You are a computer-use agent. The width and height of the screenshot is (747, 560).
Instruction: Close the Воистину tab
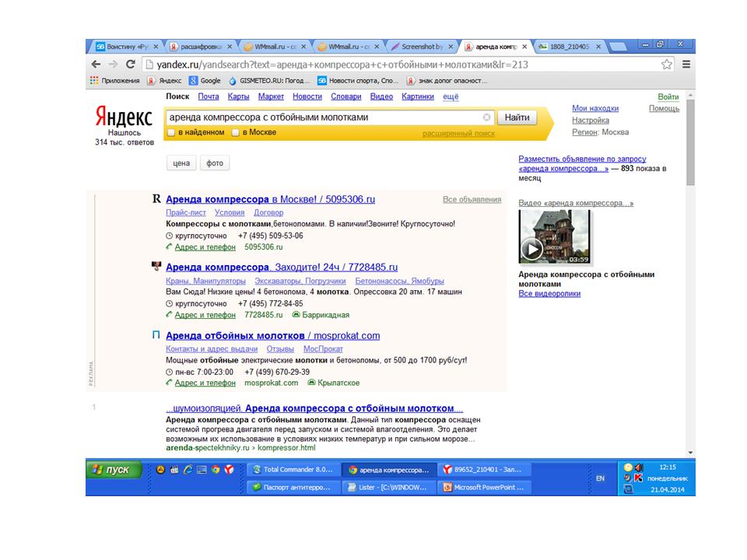(x=156, y=47)
